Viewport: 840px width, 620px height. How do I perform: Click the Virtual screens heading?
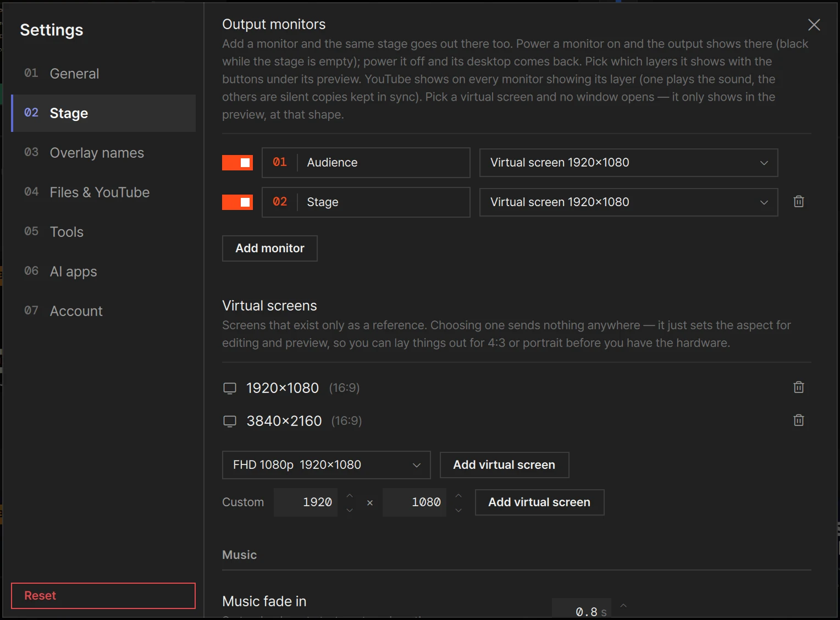[269, 306]
